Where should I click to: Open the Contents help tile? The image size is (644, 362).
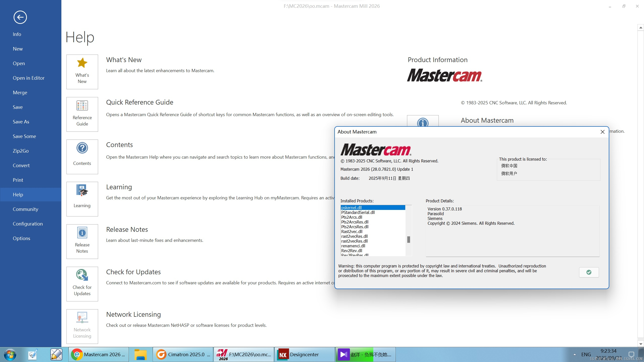click(82, 157)
